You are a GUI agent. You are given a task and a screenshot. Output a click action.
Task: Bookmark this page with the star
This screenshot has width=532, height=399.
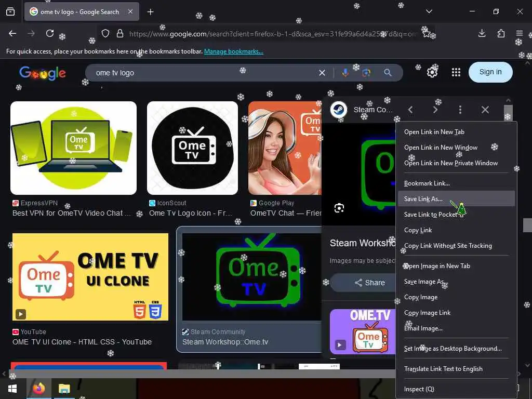[426, 34]
